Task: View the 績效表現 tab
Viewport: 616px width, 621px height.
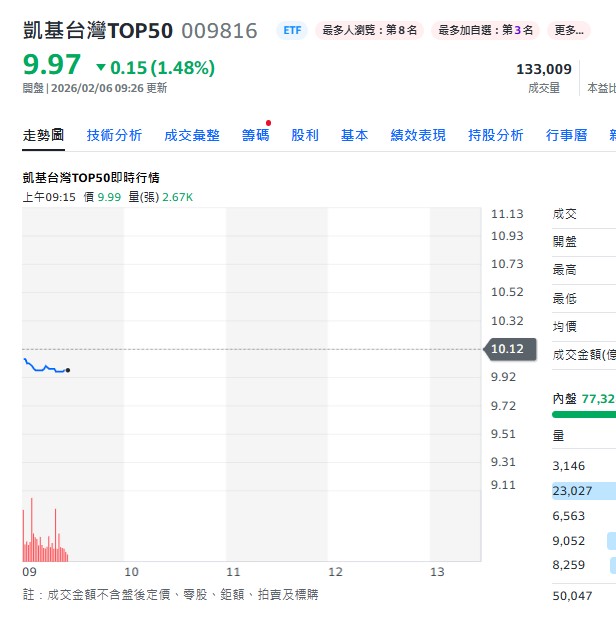Action: coord(418,135)
